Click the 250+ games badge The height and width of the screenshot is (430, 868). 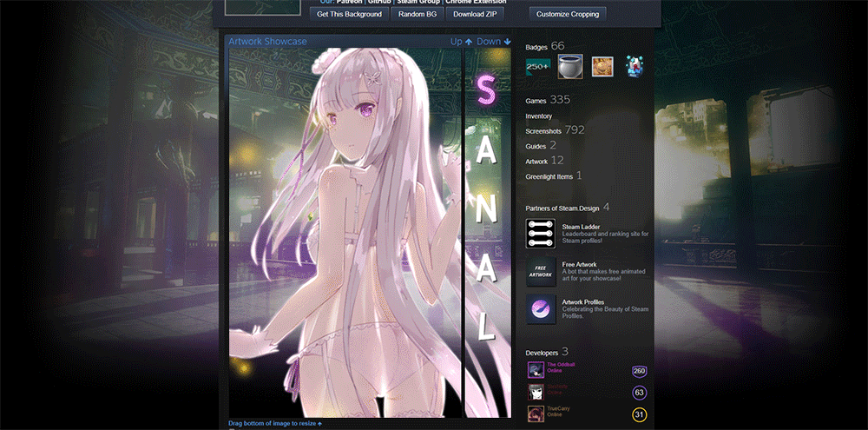pyautogui.click(x=537, y=67)
